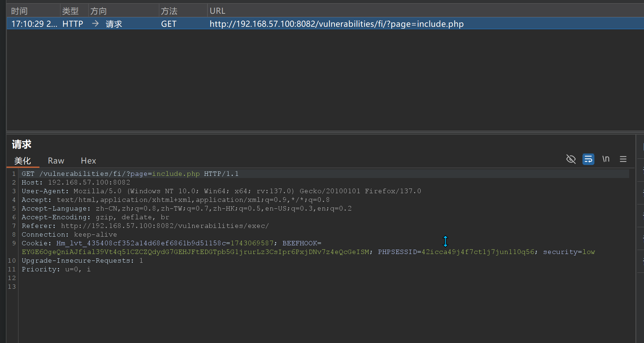Switch to the 美化 tab
The image size is (644, 343).
click(22, 161)
